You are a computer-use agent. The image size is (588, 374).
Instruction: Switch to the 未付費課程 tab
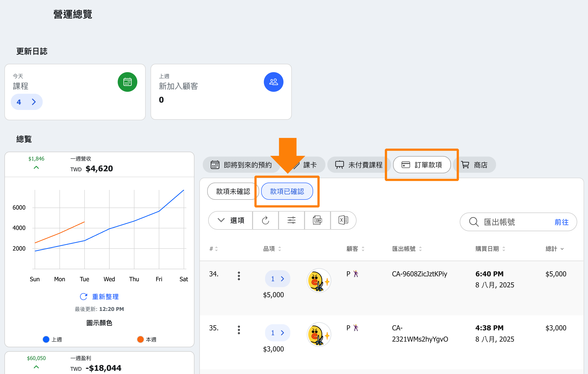tap(359, 165)
